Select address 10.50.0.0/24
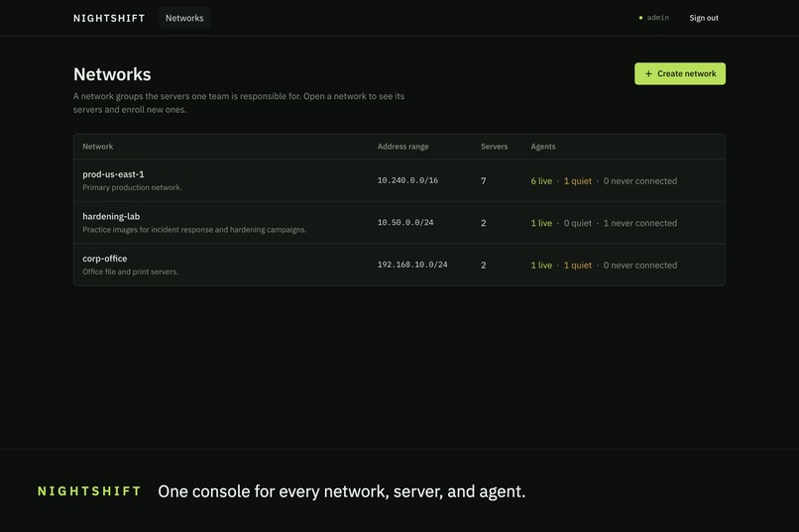 [405, 223]
